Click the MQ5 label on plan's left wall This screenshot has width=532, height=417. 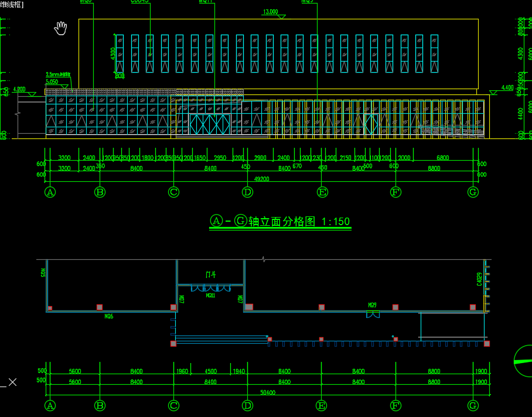click(43, 273)
